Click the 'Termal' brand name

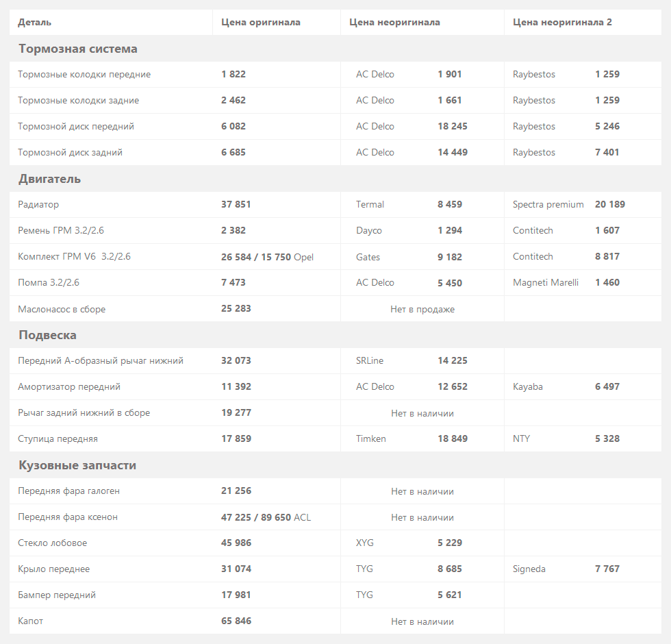pos(370,205)
